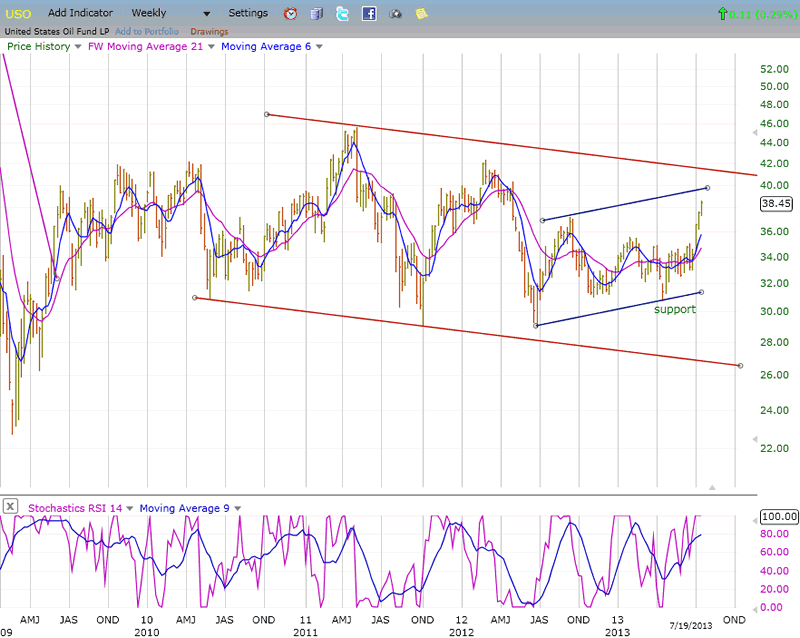The height and width of the screenshot is (638, 800).
Task: Expand the Stochastics RSI 14 dropdown
Action: pyautogui.click(x=130, y=508)
